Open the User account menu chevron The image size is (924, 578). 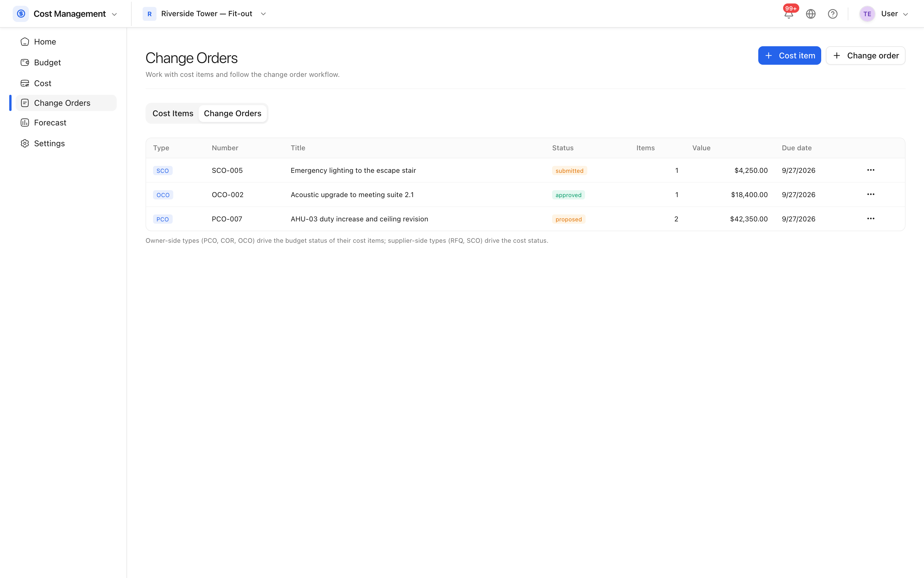pos(905,14)
